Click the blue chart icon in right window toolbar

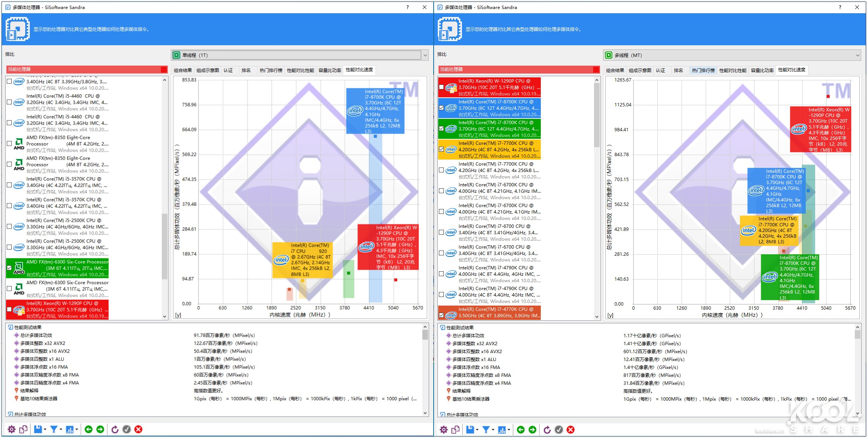(502, 430)
